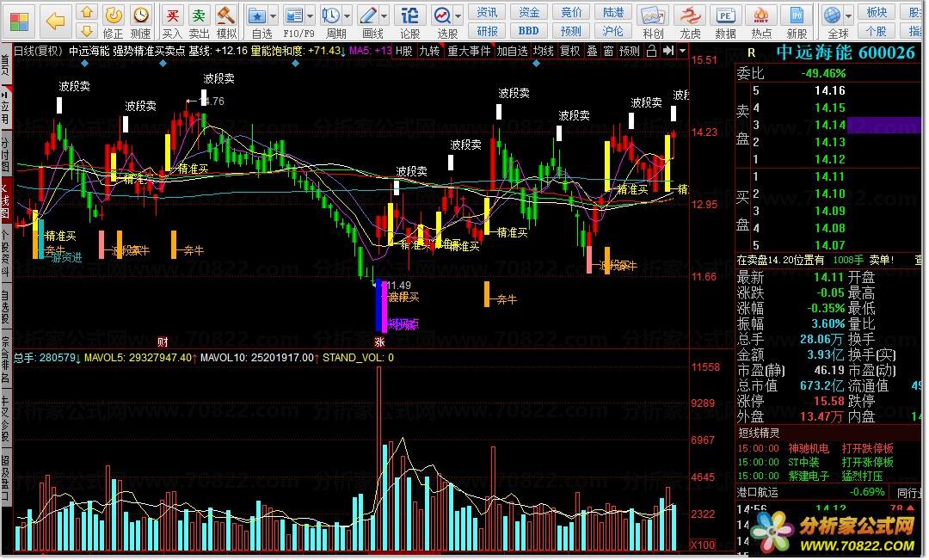Expand the 周期 dropdown arrow
Viewport: 929px width, 560px height.
[348, 16]
